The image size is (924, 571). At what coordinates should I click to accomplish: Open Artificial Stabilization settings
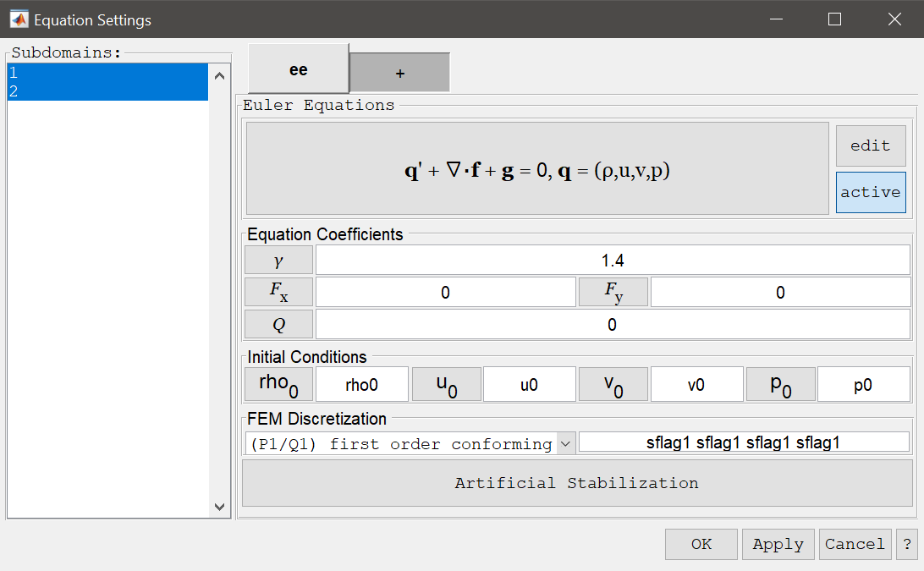pos(577,483)
